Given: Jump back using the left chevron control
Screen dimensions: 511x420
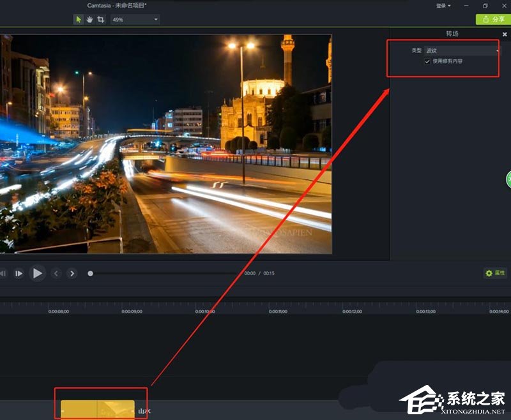Looking at the screenshot, I should 56,273.
